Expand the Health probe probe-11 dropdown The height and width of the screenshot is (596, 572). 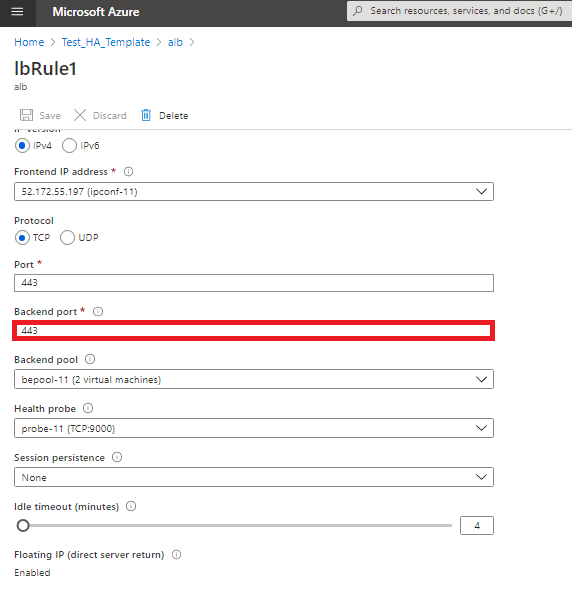[254, 428]
